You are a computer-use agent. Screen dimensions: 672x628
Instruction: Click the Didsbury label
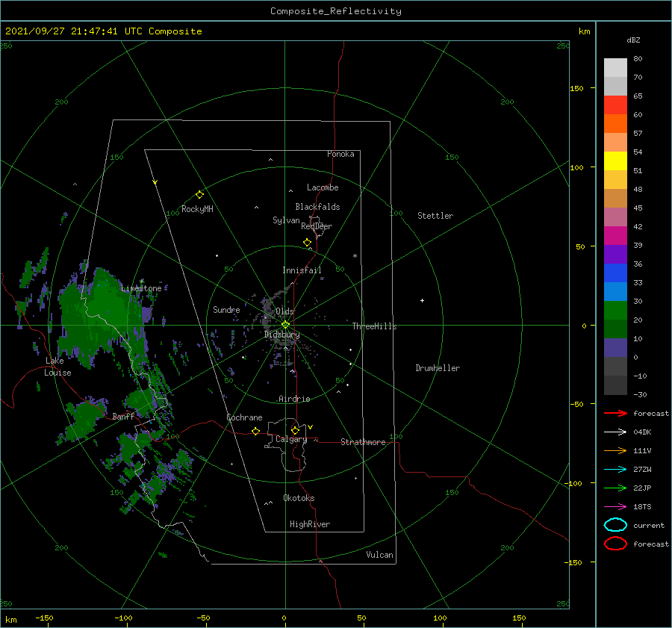(x=282, y=335)
